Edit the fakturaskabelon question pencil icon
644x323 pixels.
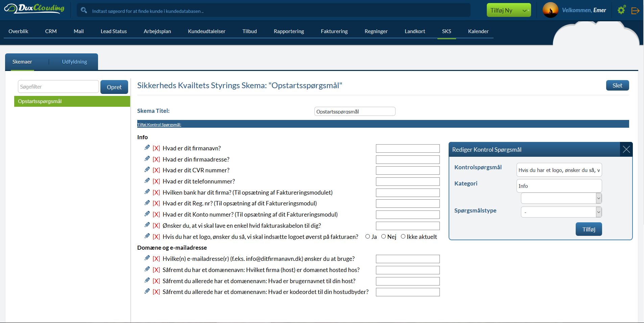147,225
